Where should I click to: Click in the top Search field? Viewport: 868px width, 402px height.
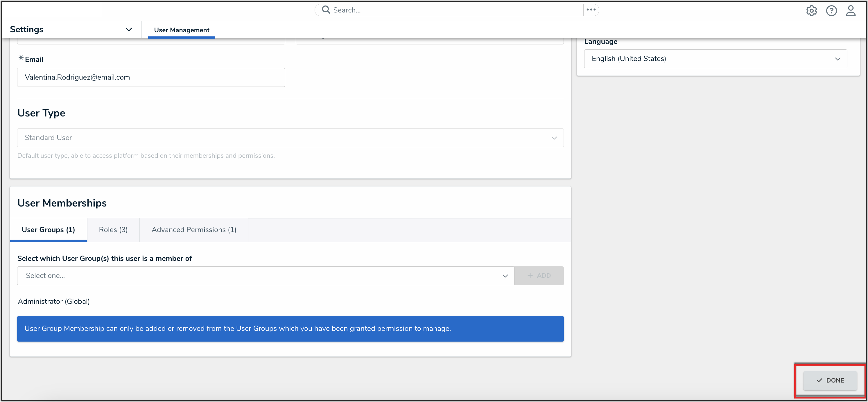[x=451, y=10]
